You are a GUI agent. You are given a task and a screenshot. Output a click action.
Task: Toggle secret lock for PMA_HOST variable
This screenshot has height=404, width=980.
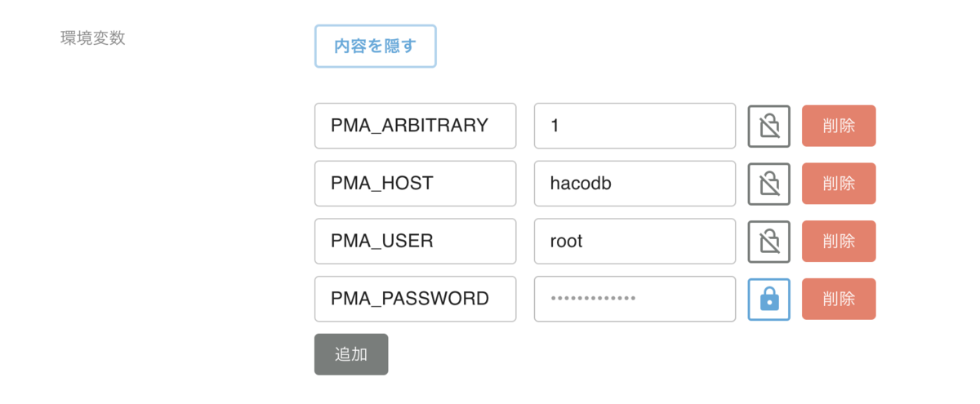[768, 184]
